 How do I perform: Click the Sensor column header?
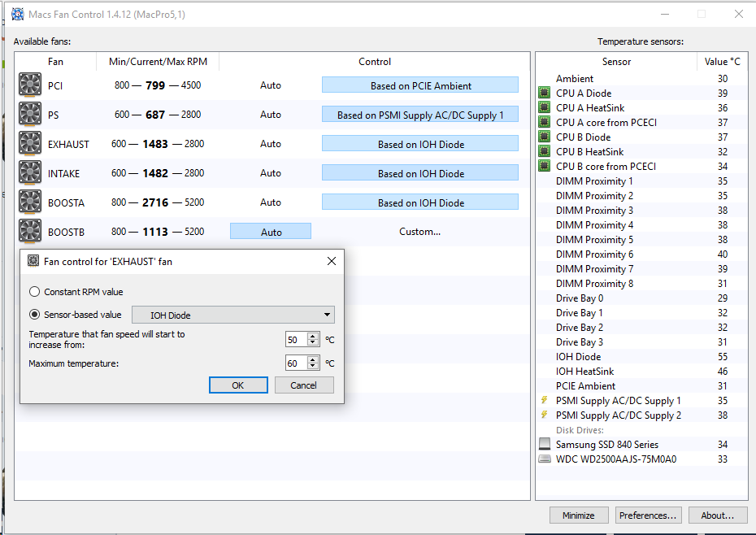click(616, 61)
